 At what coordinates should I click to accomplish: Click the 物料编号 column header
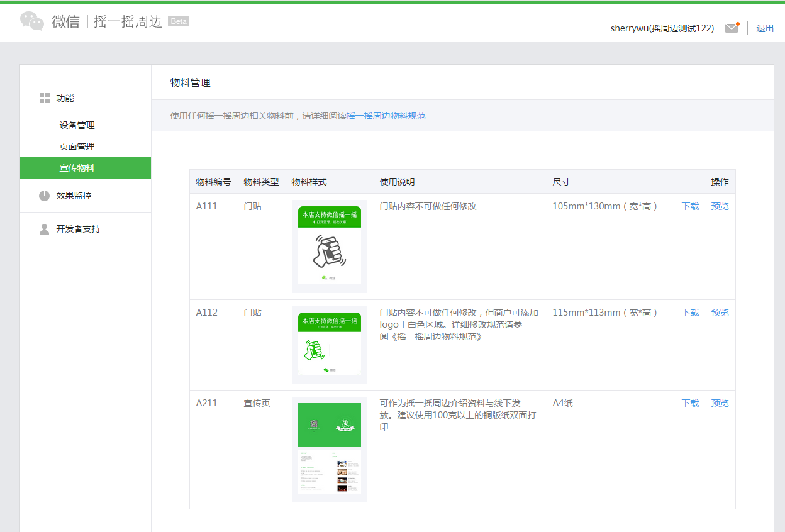[x=213, y=182]
